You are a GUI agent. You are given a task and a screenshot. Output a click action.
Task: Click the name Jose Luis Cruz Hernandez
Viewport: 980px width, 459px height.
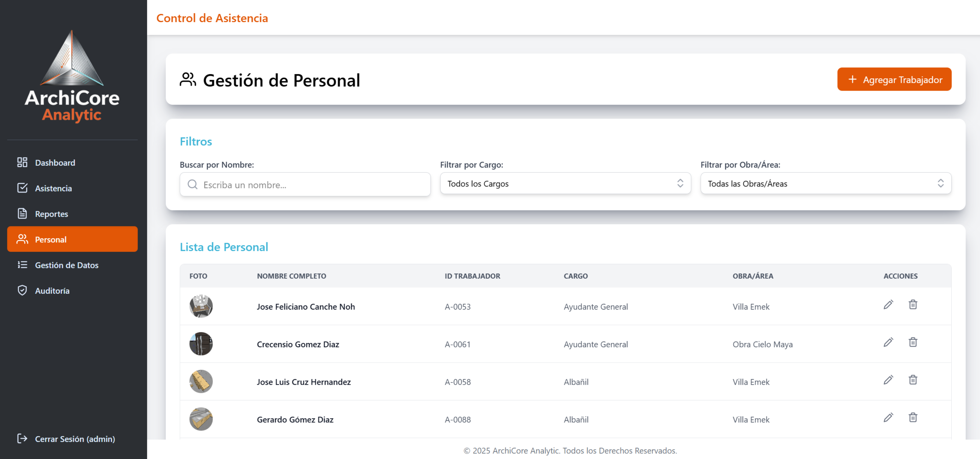(304, 382)
